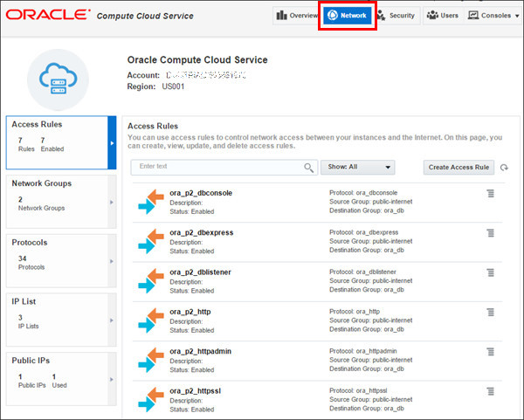The width and height of the screenshot is (524, 420).
Task: Expand the Protocols panel arrow
Action: [112, 261]
